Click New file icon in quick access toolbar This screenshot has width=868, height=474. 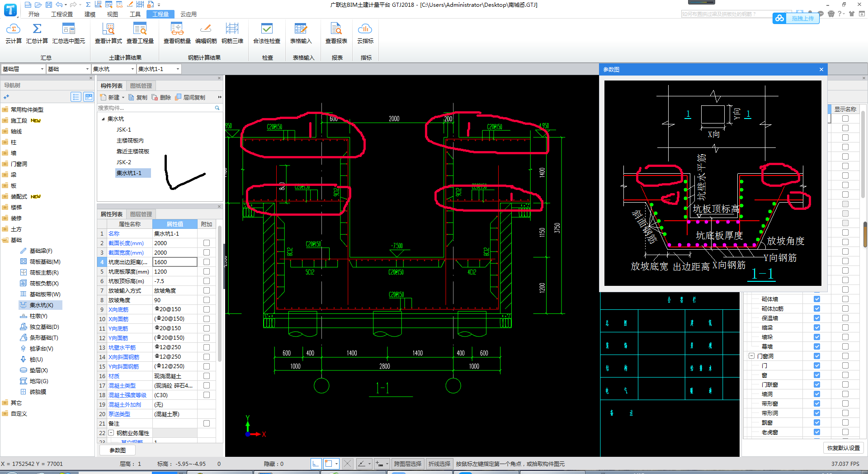(x=28, y=5)
